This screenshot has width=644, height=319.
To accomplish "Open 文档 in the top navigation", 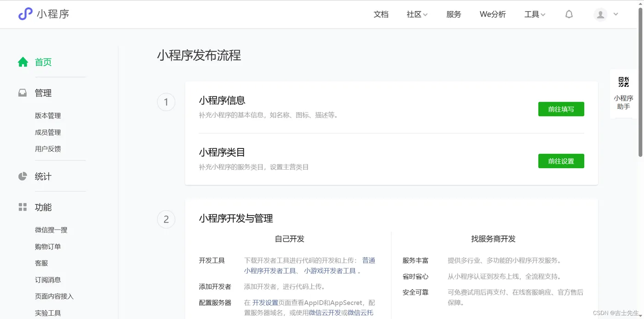I will (x=381, y=14).
